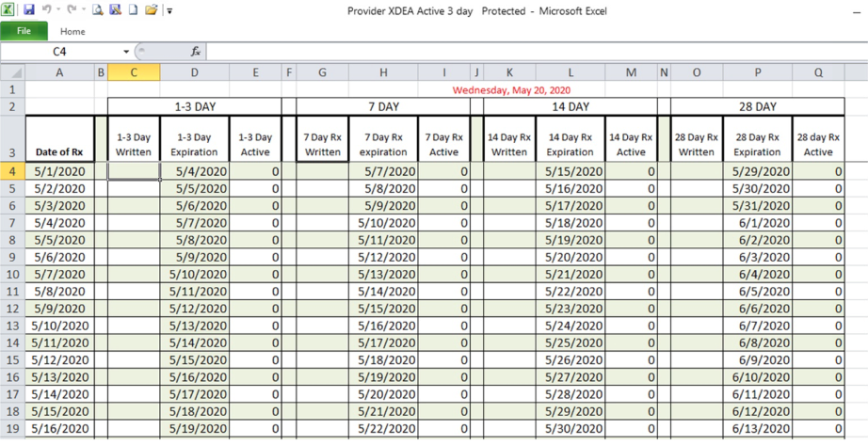The height and width of the screenshot is (445, 868).
Task: Select row 19 header
Action: coord(13,428)
